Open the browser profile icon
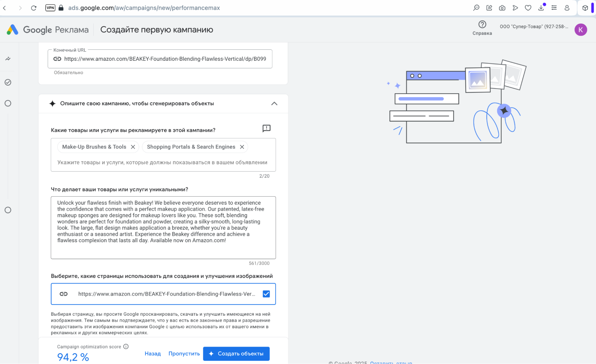The height and width of the screenshot is (364, 596). click(567, 8)
